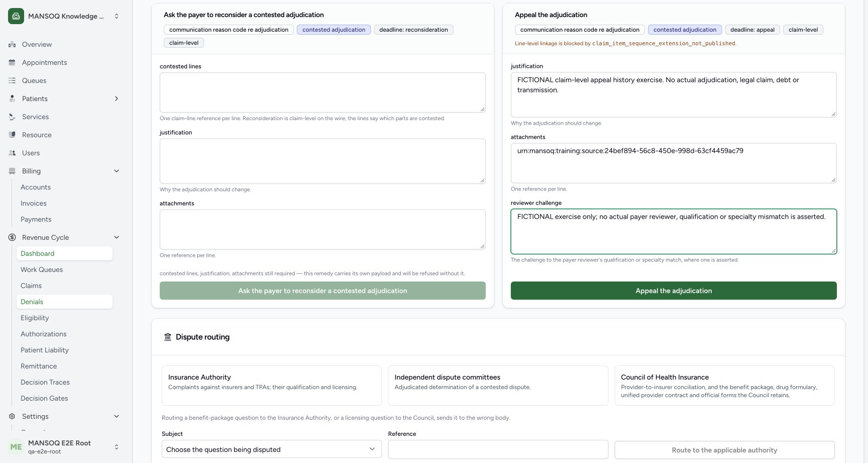Collapse the Settings section chevron
Image resolution: width=868 pixels, height=463 pixels.
[117, 416]
